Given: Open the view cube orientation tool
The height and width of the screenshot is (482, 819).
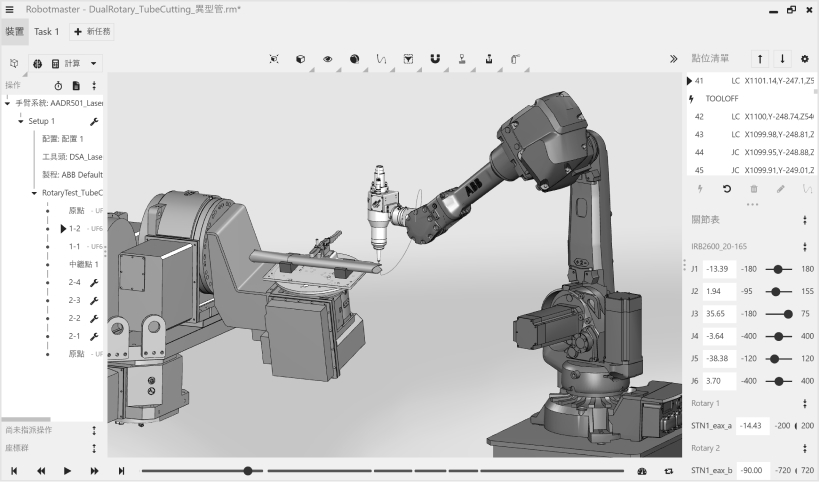Looking at the screenshot, I should click(x=300, y=59).
